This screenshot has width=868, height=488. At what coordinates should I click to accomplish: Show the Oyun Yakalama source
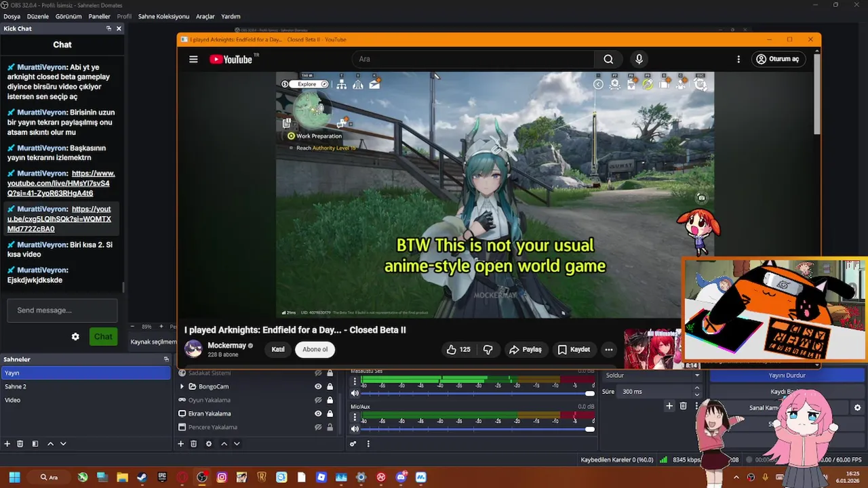pyautogui.click(x=318, y=400)
